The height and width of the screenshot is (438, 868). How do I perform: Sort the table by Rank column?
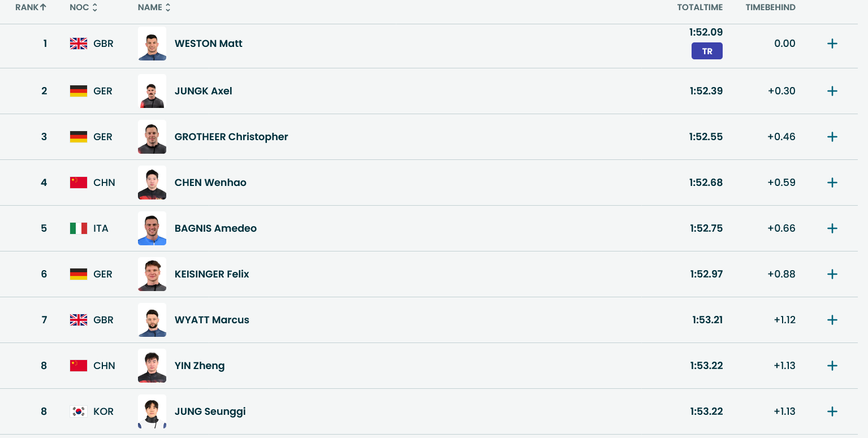(x=31, y=7)
